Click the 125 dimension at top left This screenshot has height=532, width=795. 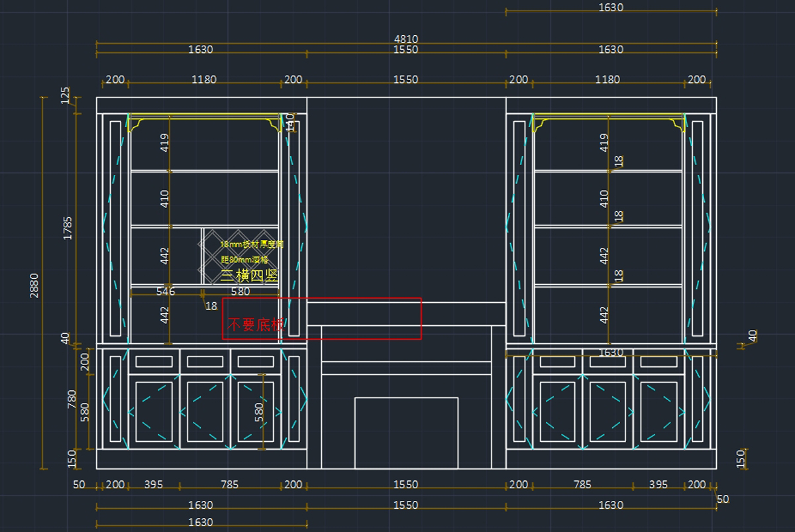pos(65,95)
